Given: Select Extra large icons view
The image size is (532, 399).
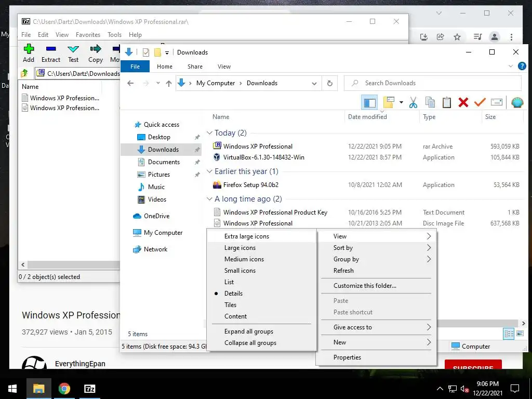Looking at the screenshot, I should (262, 236).
